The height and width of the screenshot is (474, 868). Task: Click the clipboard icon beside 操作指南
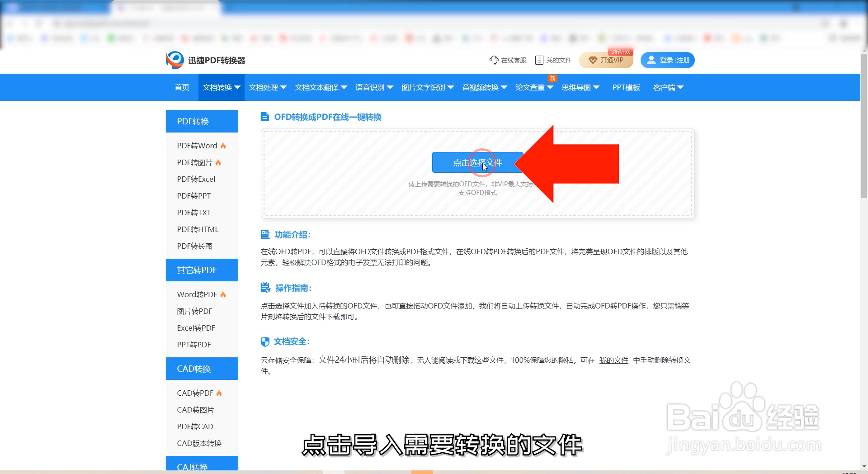click(x=265, y=288)
